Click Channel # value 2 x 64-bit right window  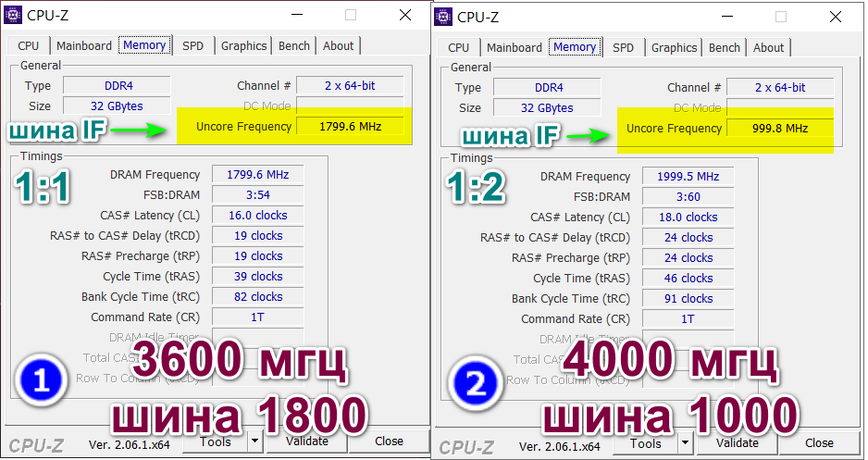tap(780, 87)
